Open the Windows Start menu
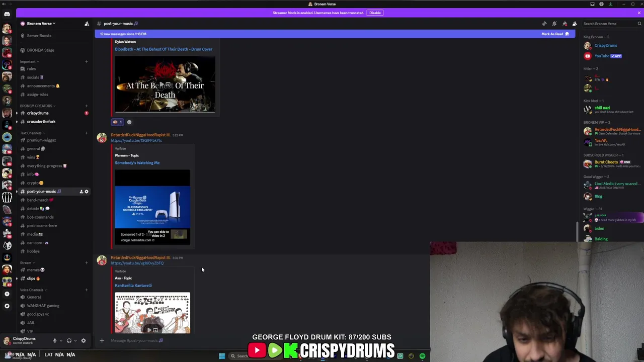The image size is (644, 362). coord(222,356)
